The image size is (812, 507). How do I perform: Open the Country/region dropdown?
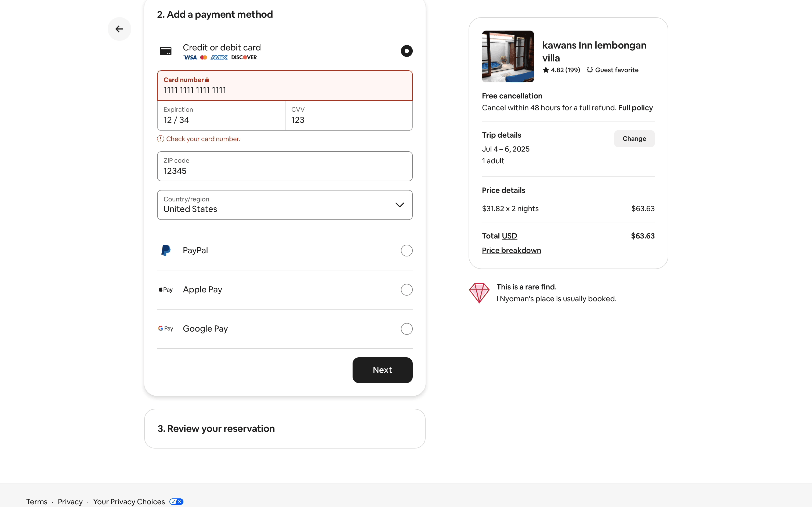(x=285, y=205)
